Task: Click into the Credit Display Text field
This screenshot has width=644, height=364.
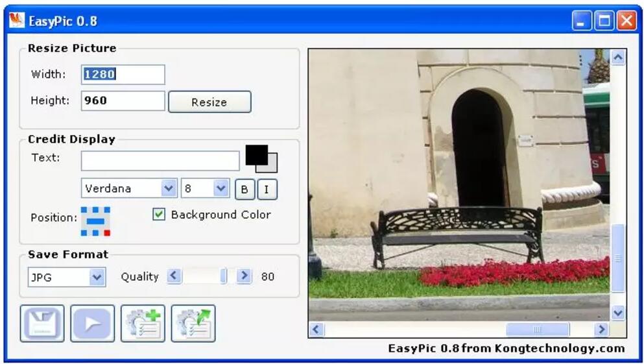Action: [x=160, y=161]
